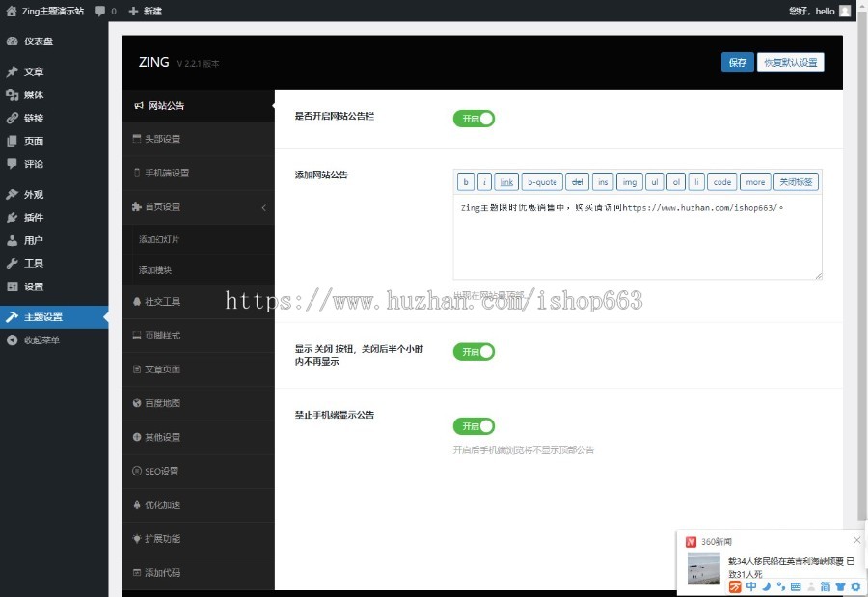
Task: Click the 工具 wrench icon
Action: (13, 263)
